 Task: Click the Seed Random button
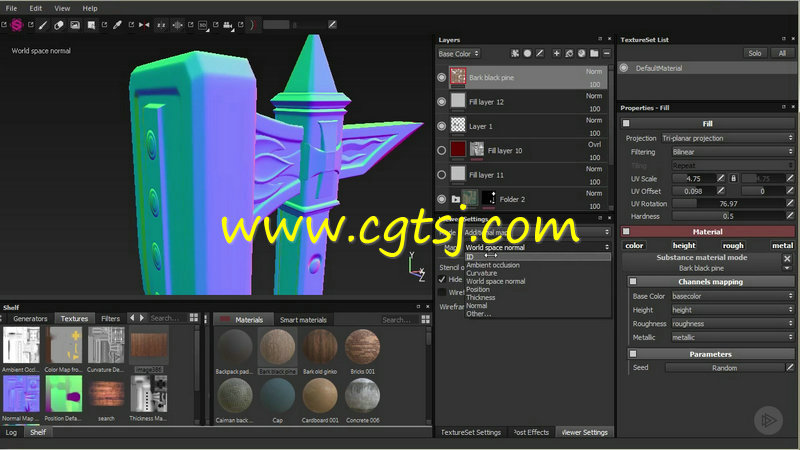pos(724,367)
